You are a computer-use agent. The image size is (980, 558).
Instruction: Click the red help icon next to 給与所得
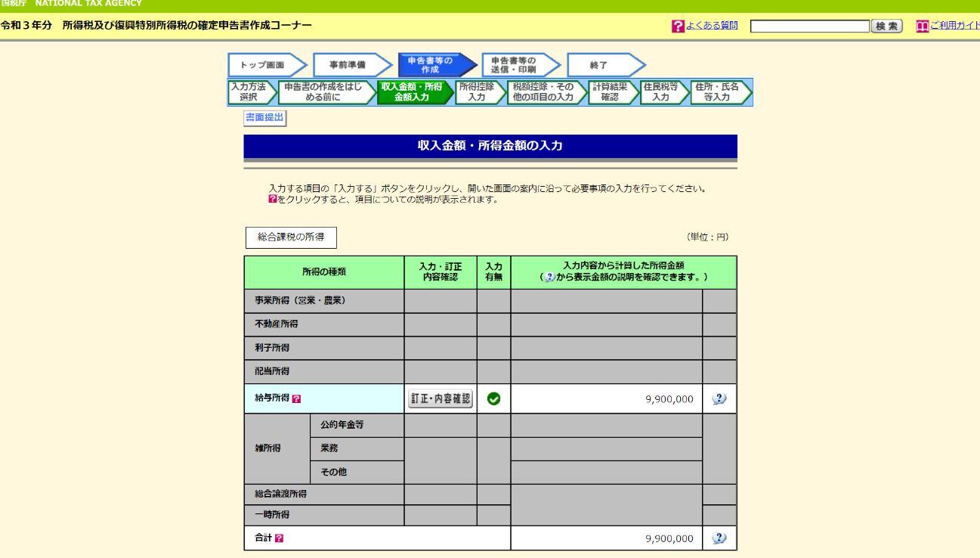coord(296,398)
